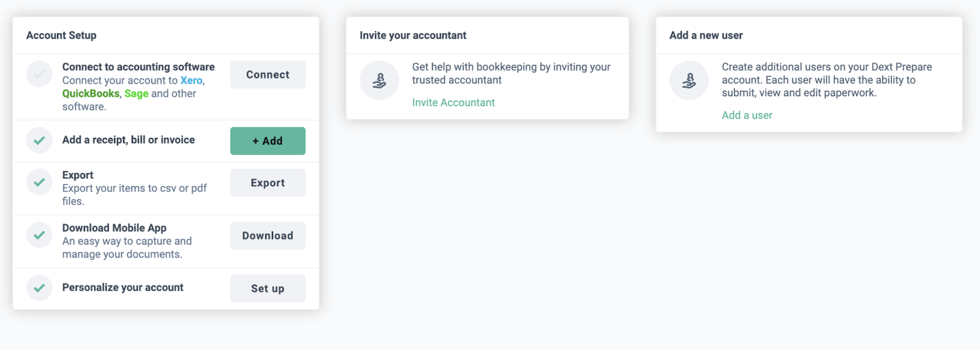This screenshot has height=350, width=980.
Task: Click checkmark beside Personalize your account
Action: [x=39, y=287]
